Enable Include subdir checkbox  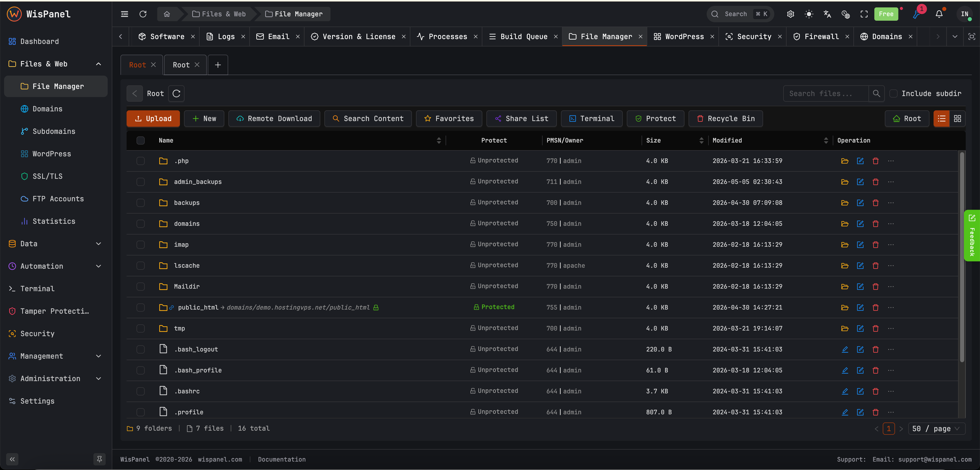[893, 93]
